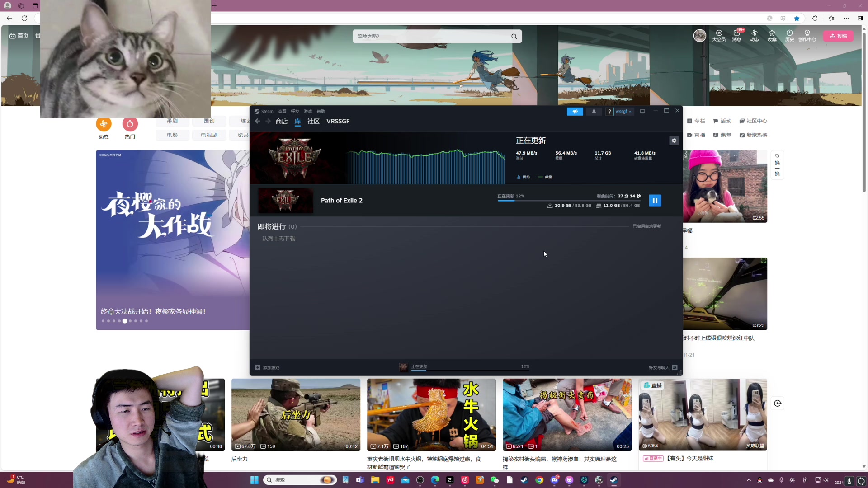Open the Steam menu
The image size is (868, 488).
pyautogui.click(x=264, y=112)
